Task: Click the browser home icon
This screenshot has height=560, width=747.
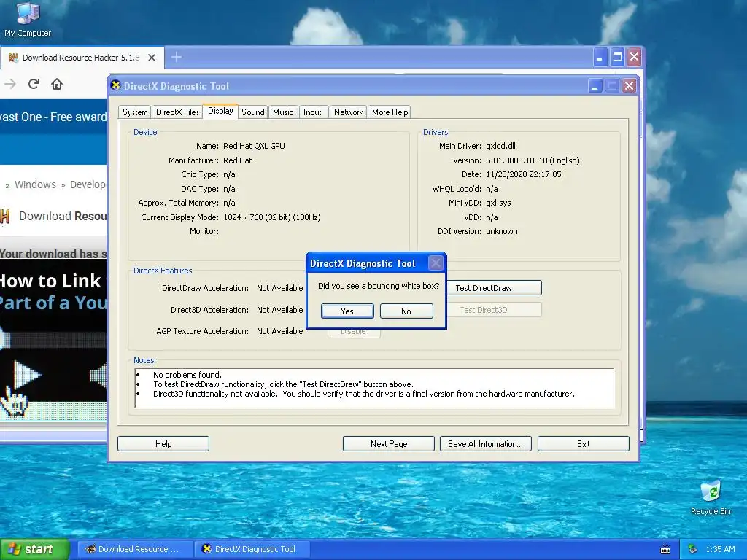Action: 57,85
